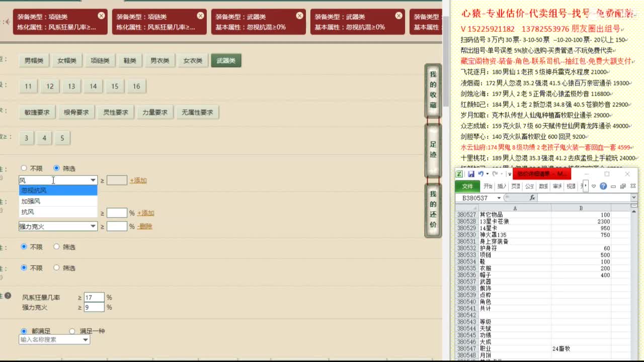Collapse the Excel ribbon caret icon

click(x=594, y=186)
